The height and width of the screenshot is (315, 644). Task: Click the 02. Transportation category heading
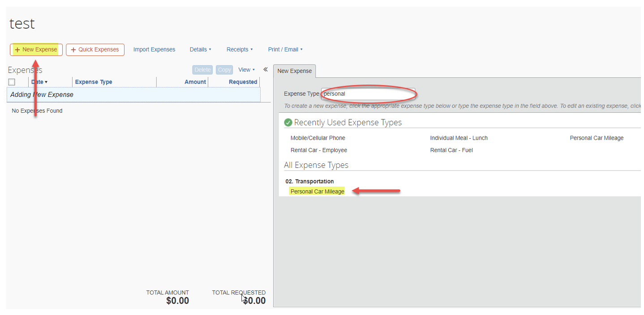pyautogui.click(x=309, y=181)
